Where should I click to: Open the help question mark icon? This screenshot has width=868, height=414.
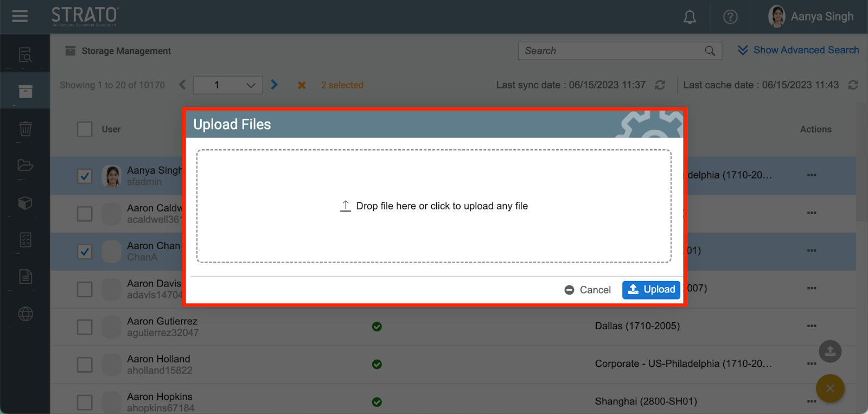(x=730, y=17)
